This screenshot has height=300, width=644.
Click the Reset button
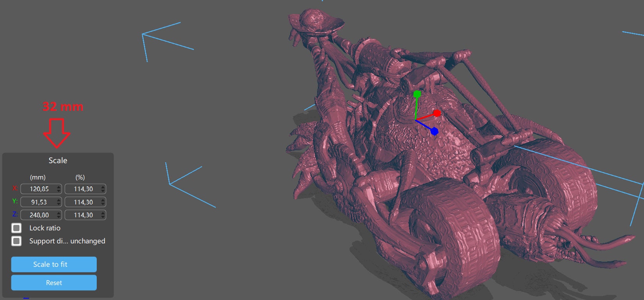(x=54, y=282)
